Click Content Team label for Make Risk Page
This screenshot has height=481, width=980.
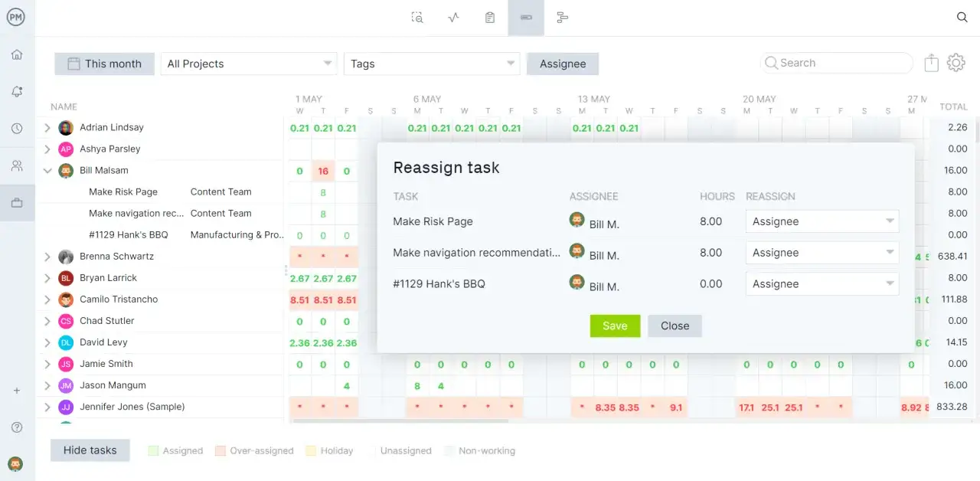[x=220, y=192]
